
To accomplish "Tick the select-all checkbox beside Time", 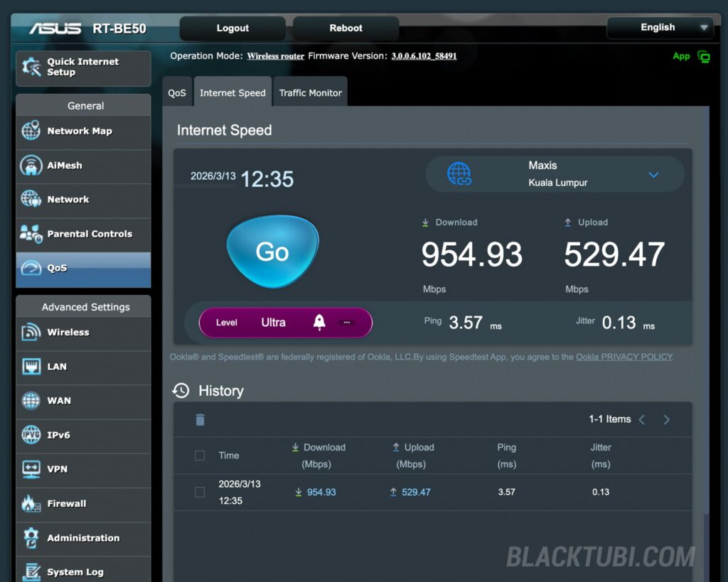I will click(200, 456).
